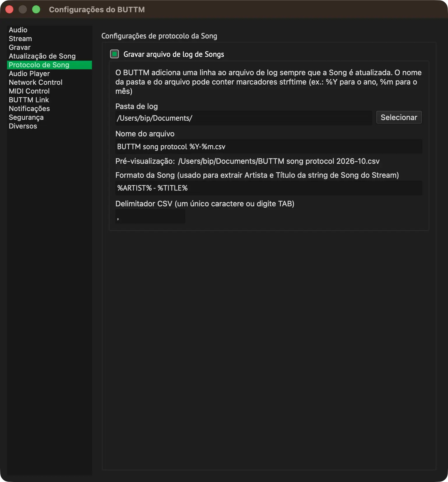Open the Stream settings section
The image size is (448, 482).
click(50, 39)
